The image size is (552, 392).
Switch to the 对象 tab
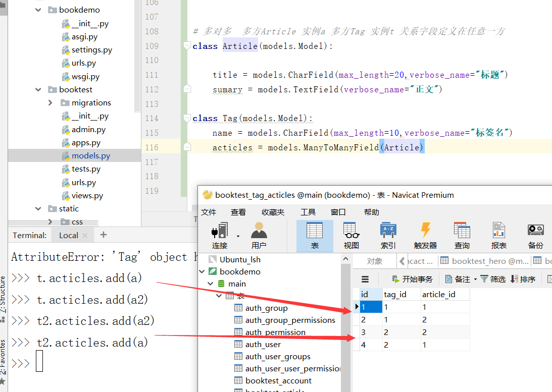(374, 261)
